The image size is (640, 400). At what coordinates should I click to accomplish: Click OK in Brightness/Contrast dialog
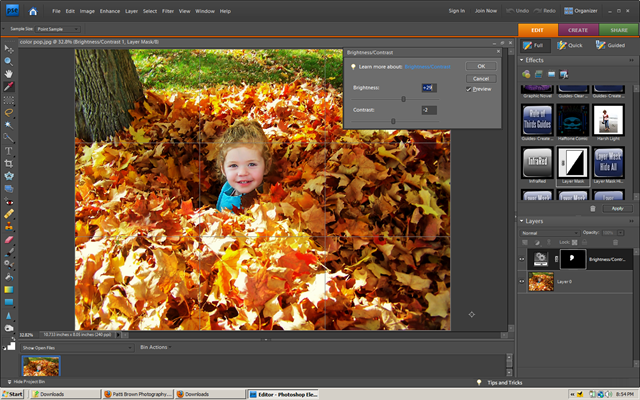pyautogui.click(x=481, y=66)
